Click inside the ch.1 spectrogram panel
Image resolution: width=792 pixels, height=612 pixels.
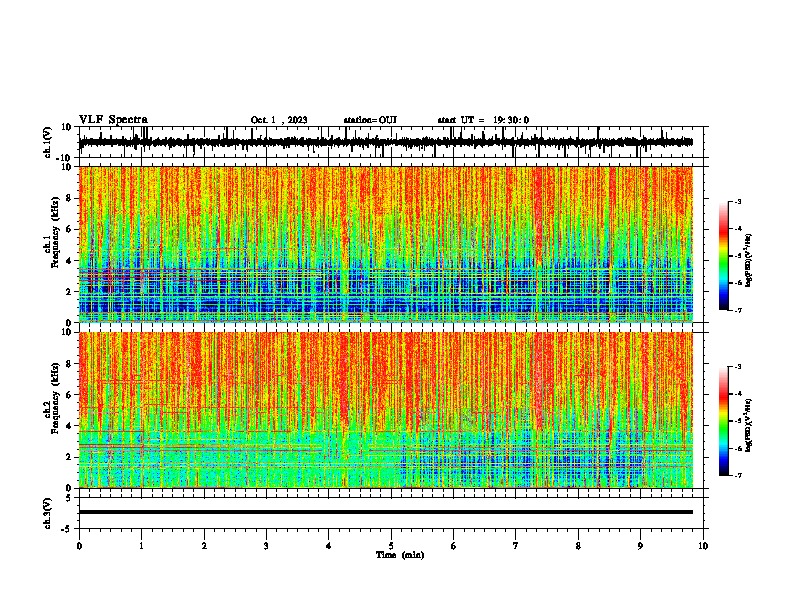coord(385,244)
